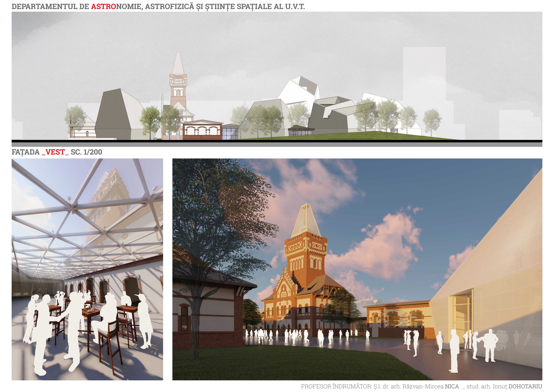This screenshot has width=554, height=392.
Task: Click the red ASTRO text in title
Action: point(104,7)
